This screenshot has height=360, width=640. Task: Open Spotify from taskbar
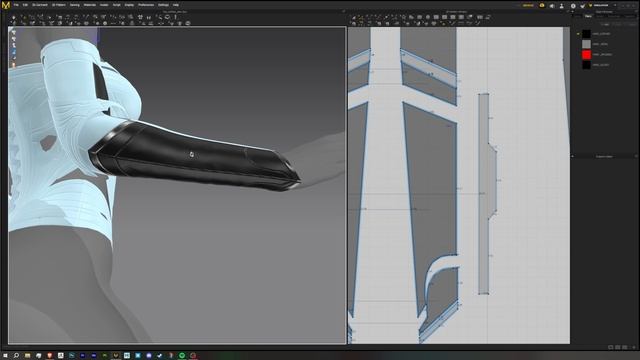182,356
